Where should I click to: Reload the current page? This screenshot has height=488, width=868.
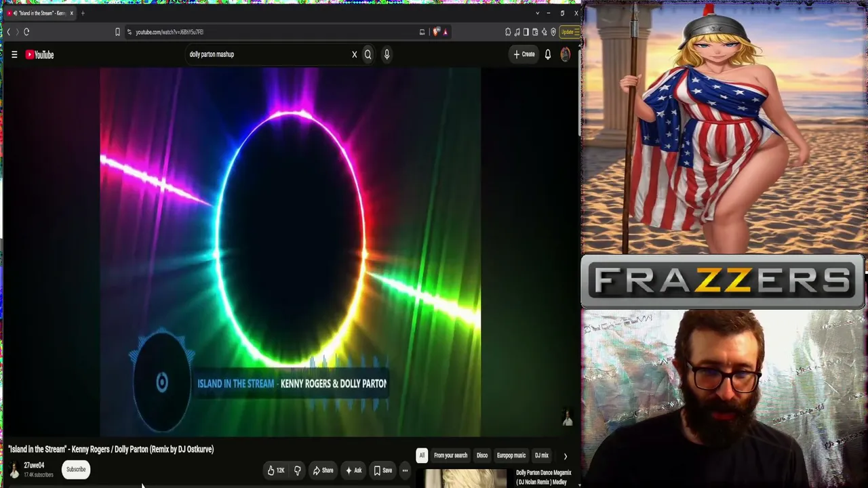pyautogui.click(x=26, y=32)
